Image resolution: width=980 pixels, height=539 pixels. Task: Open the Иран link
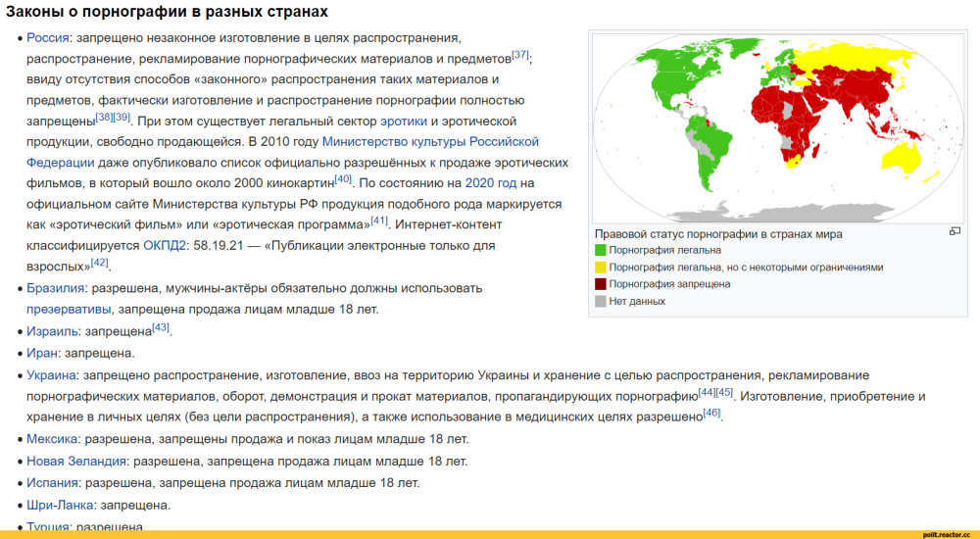pos(42,353)
